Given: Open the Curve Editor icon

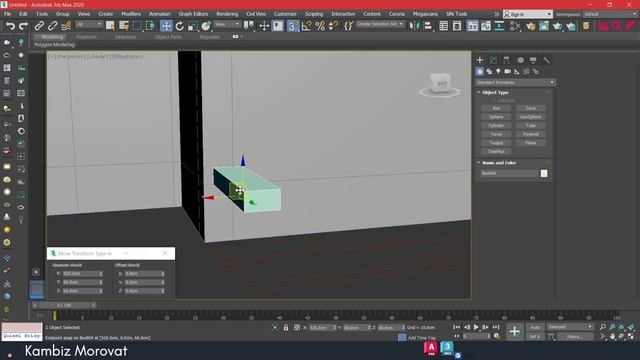Looking at the screenshot, I should pyautogui.click(x=486, y=26).
